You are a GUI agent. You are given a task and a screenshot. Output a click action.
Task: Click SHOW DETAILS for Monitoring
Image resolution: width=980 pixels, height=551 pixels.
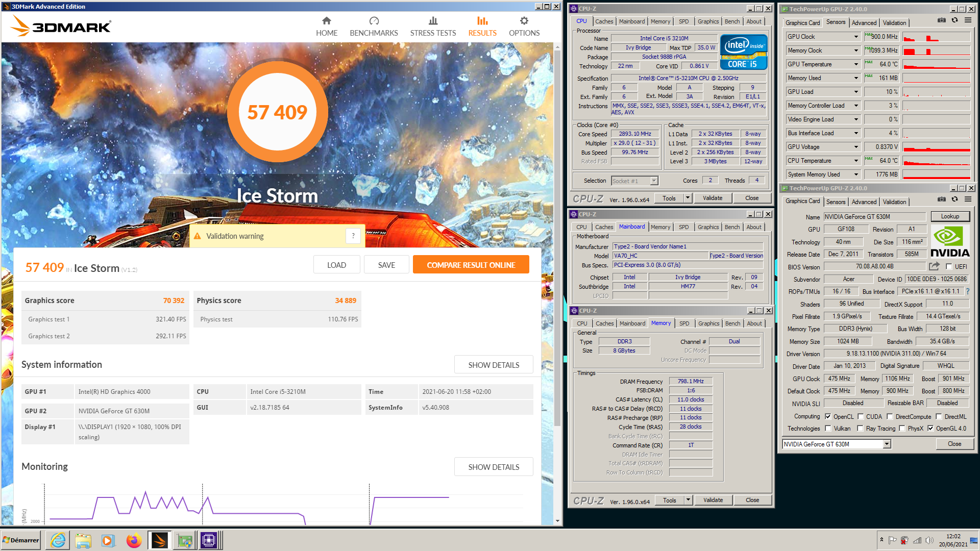click(494, 467)
